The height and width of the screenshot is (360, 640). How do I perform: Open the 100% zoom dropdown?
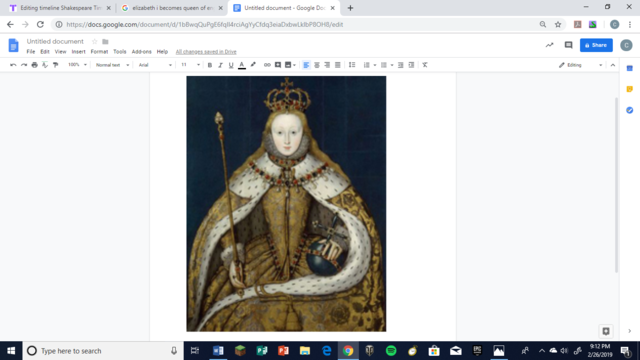(x=77, y=65)
